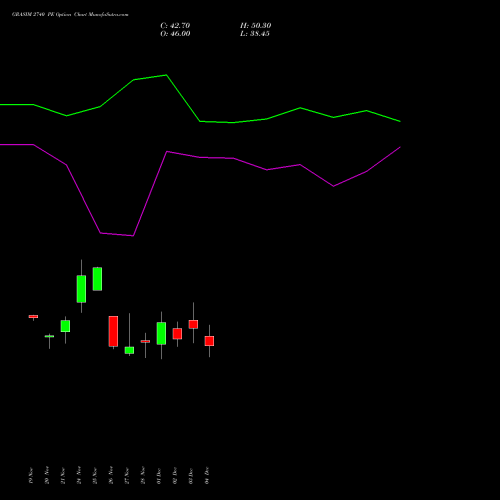
Task: Click the low value L: 38.45
Action: tap(255, 34)
